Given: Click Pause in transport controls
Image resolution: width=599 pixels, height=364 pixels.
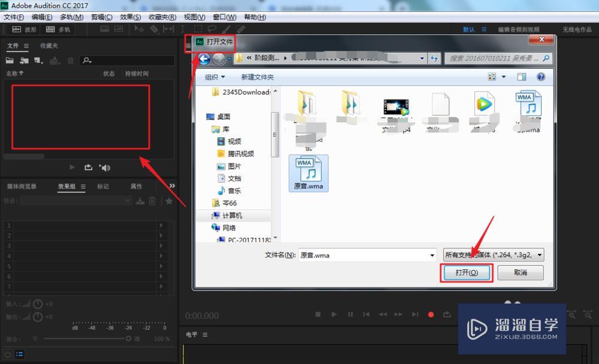Looking at the screenshot, I should pyautogui.click(x=350, y=314).
